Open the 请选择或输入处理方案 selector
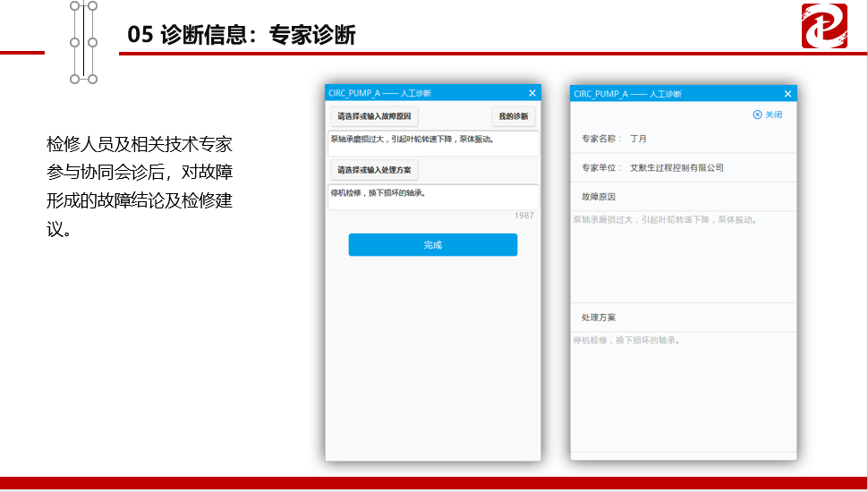Image resolution: width=868 pixels, height=492 pixels. pyautogui.click(x=374, y=170)
